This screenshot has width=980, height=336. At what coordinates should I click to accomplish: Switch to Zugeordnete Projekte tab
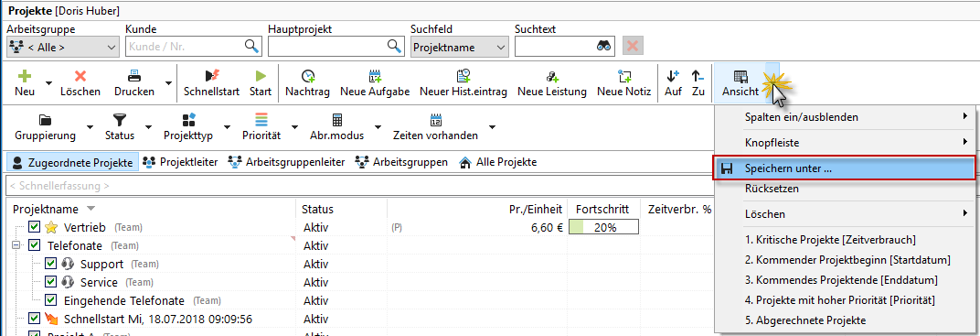73,162
